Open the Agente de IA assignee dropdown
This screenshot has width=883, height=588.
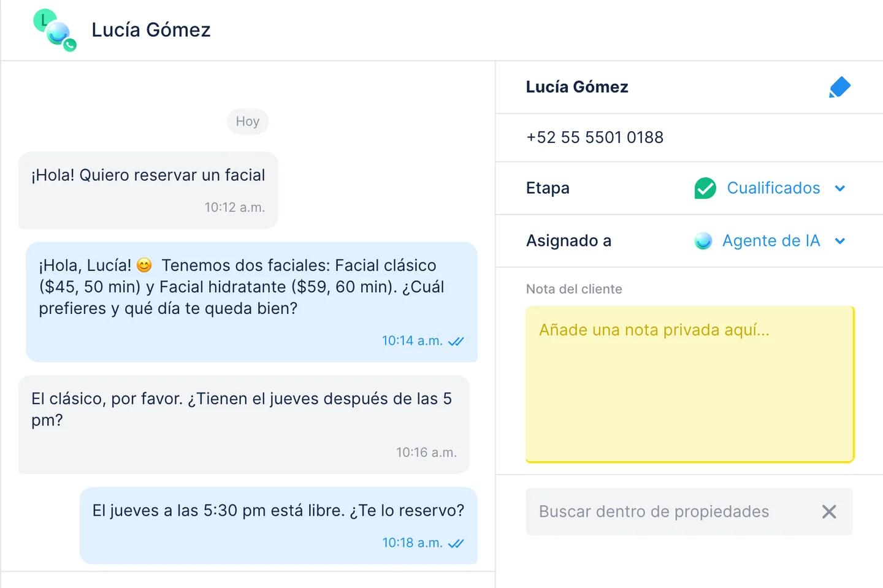click(771, 241)
